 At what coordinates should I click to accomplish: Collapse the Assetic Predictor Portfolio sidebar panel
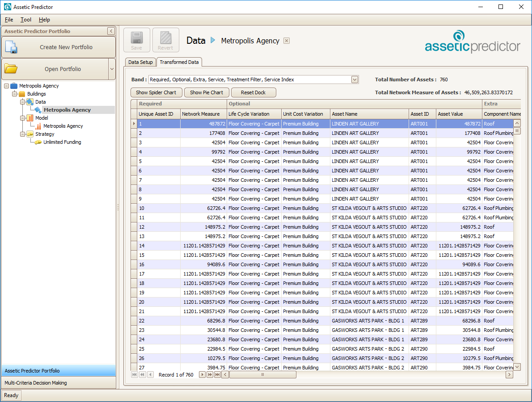pyautogui.click(x=111, y=31)
